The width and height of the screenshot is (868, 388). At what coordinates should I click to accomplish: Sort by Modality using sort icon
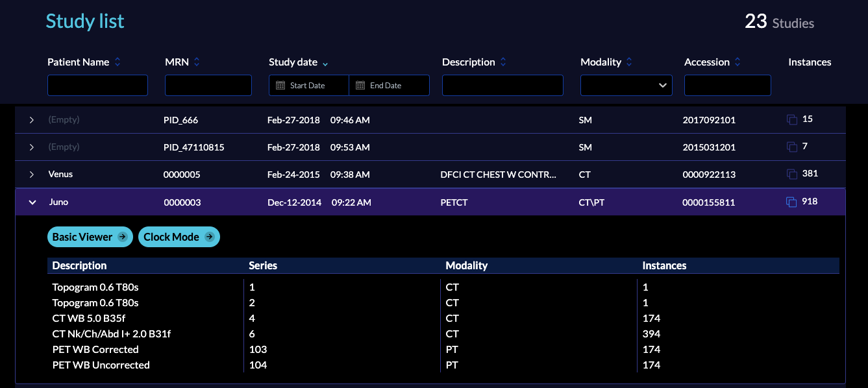(x=629, y=62)
